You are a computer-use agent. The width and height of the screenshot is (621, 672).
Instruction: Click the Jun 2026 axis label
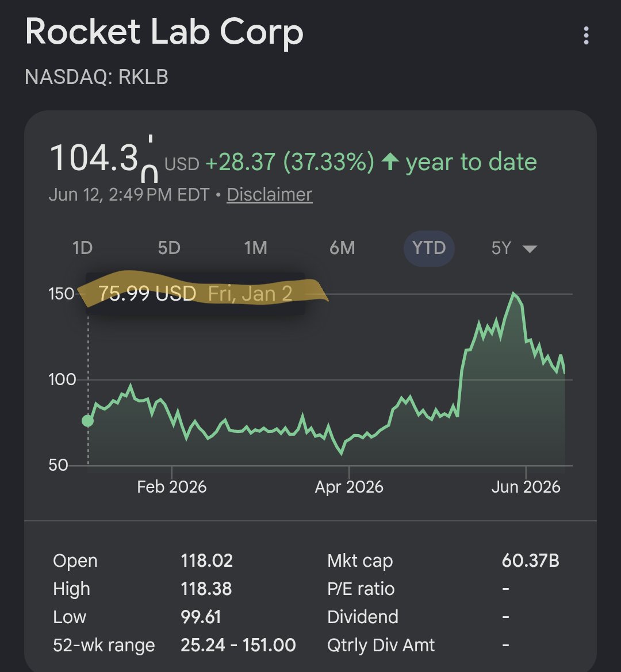click(526, 487)
